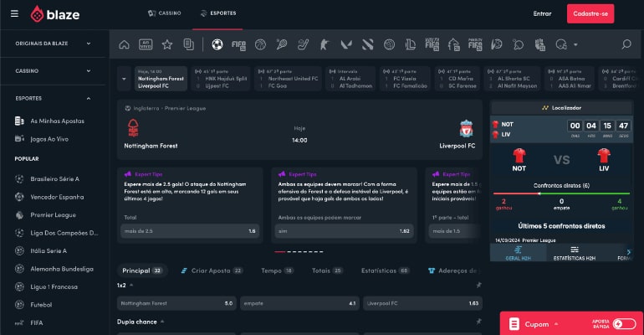644x335 pixels.
Task: Bet on Liverpool FC at 1.63
Action: [422, 303]
